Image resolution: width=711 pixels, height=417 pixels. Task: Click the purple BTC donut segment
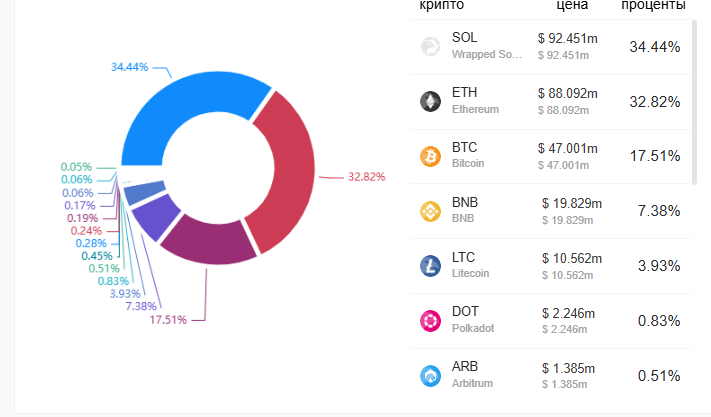pos(208,241)
